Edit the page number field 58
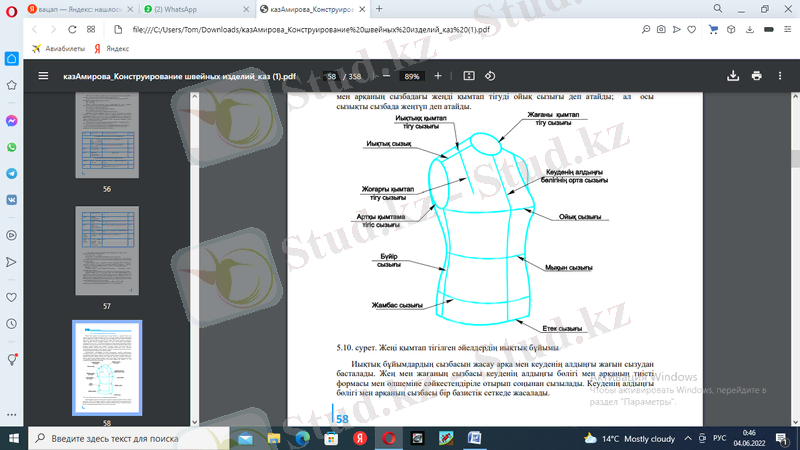This screenshot has width=800, height=450. pos(331,77)
